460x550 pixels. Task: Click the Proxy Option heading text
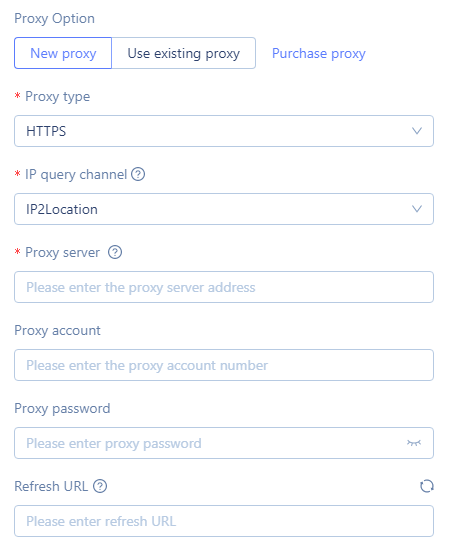click(54, 18)
